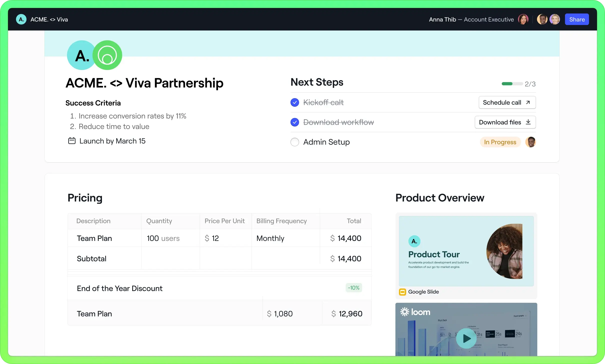Open the Monthly billing frequency selector

point(270,238)
